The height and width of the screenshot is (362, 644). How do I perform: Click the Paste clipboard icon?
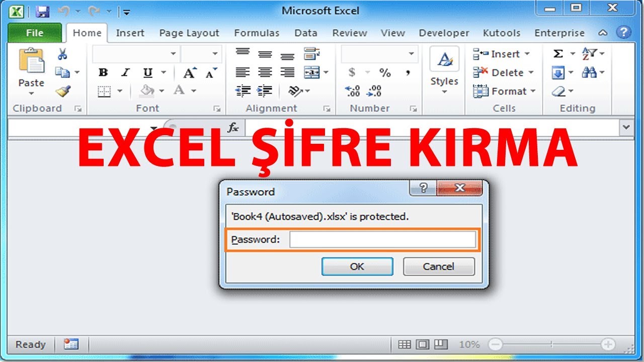[x=31, y=60]
